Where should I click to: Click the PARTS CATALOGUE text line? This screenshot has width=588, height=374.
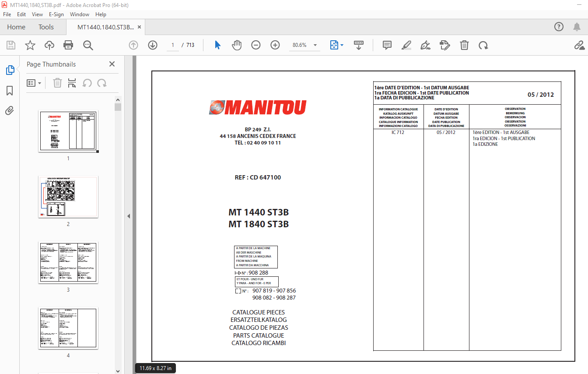tap(259, 335)
